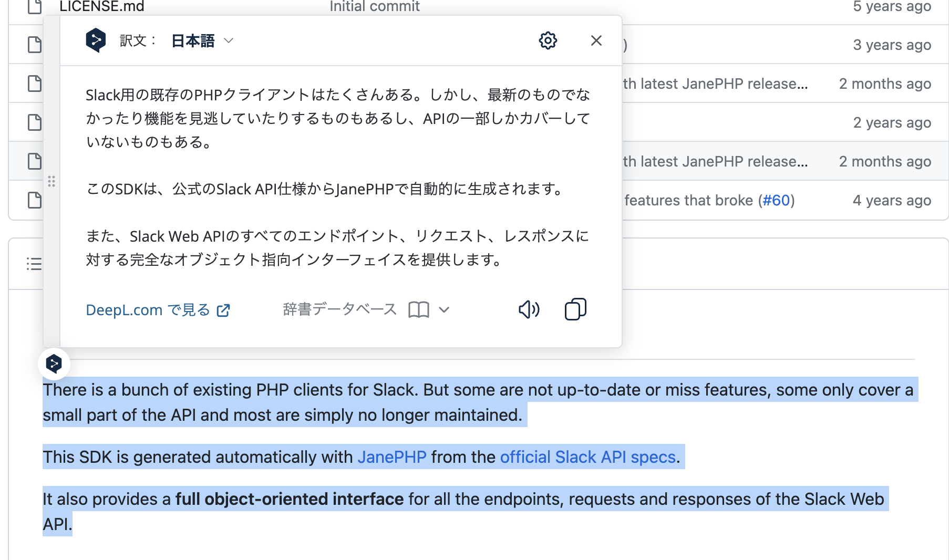Click the open book dictionary icon
The image size is (949, 560).
point(419,309)
